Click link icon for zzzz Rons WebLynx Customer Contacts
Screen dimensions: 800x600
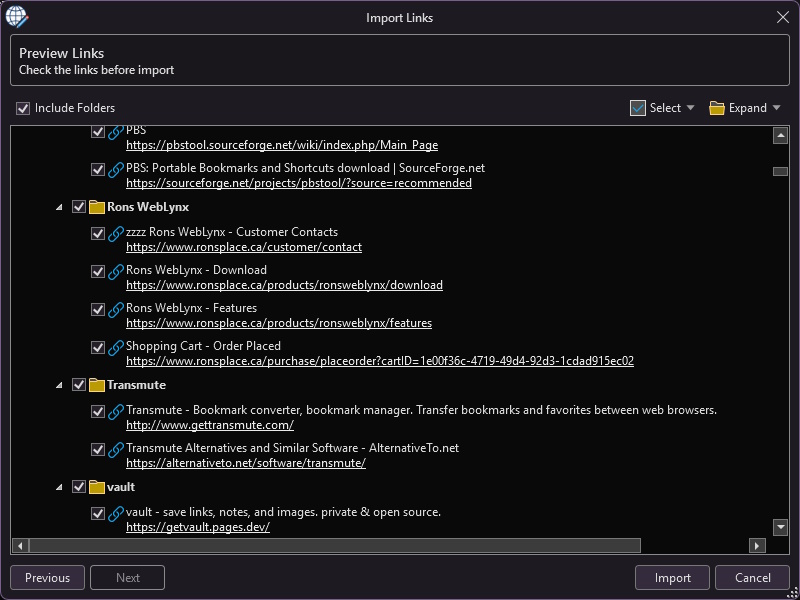[x=116, y=233]
